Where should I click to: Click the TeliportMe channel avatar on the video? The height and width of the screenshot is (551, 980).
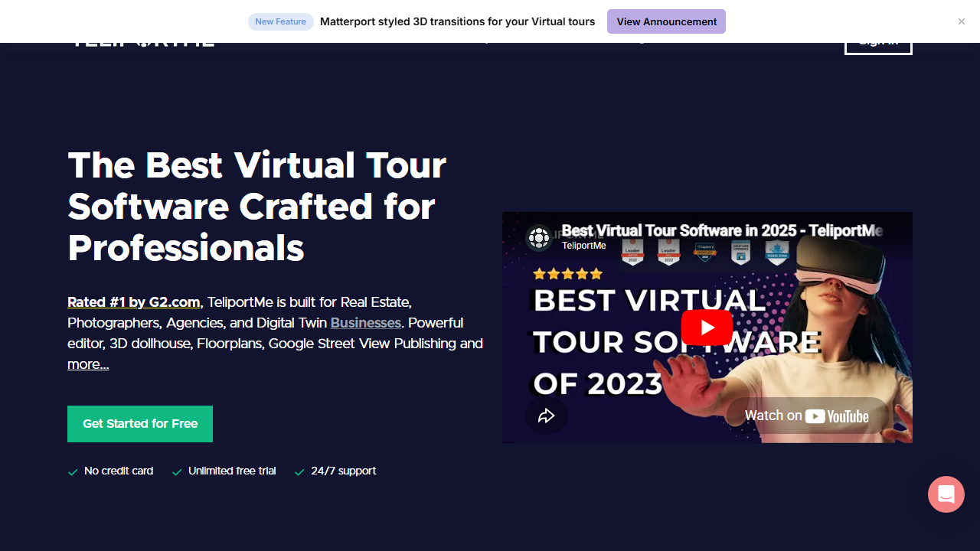coord(540,238)
